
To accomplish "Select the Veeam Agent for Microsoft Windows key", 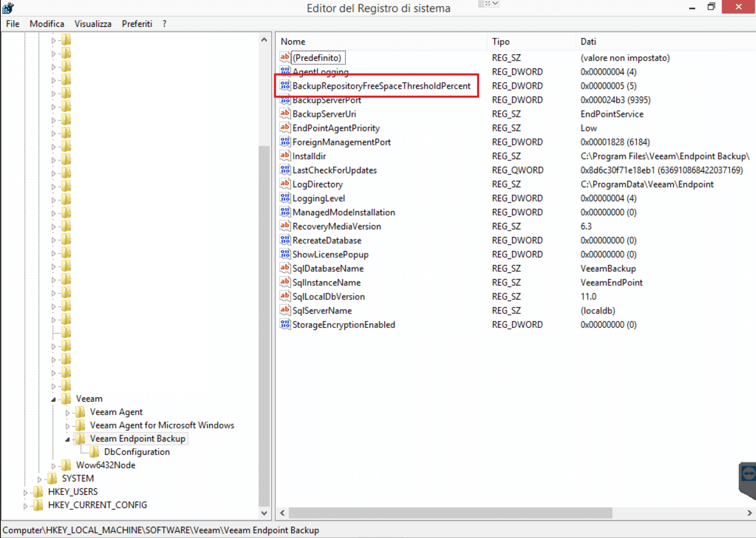I will [162, 425].
